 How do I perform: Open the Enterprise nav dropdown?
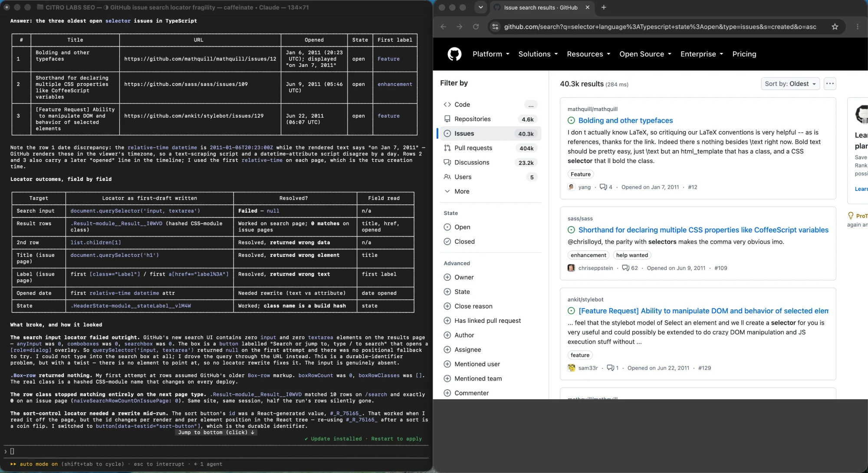coord(702,54)
